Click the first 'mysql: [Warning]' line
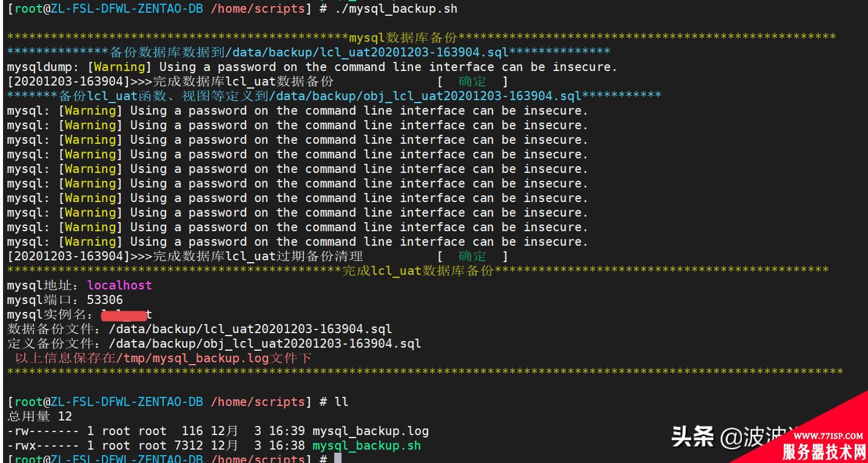 pyautogui.click(x=298, y=110)
